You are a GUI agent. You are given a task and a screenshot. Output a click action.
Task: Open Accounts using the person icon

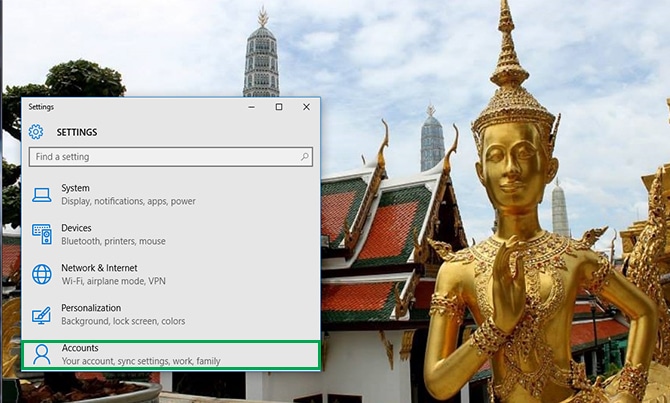point(41,354)
